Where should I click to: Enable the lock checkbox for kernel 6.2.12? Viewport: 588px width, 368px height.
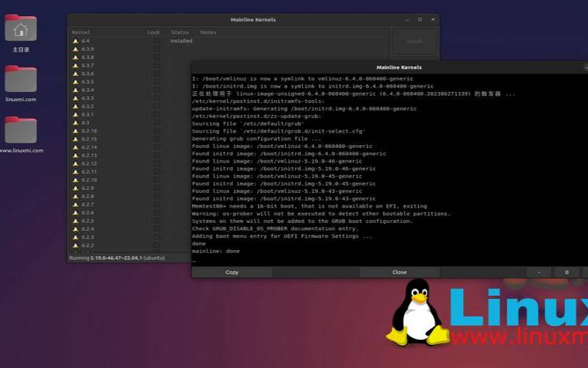[x=156, y=163]
